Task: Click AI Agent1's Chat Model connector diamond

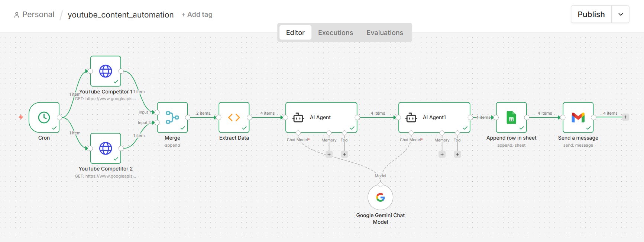Action: (x=411, y=133)
